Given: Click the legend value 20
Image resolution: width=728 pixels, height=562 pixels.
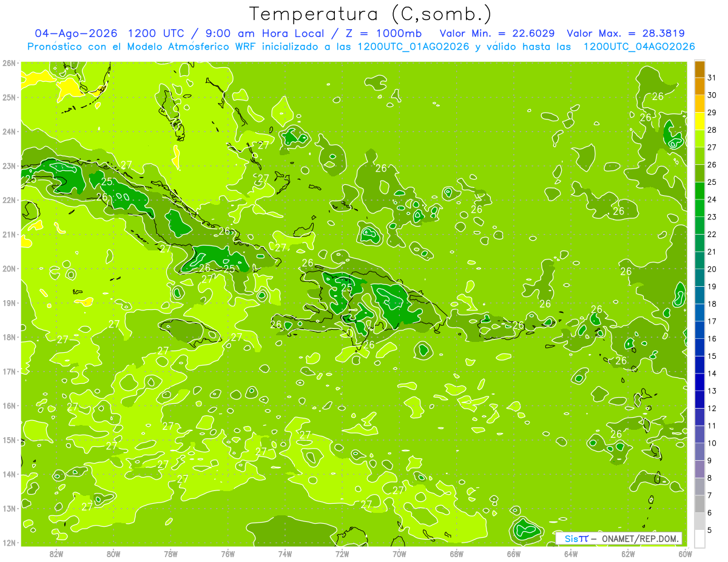Looking at the screenshot, I should 712,269.
